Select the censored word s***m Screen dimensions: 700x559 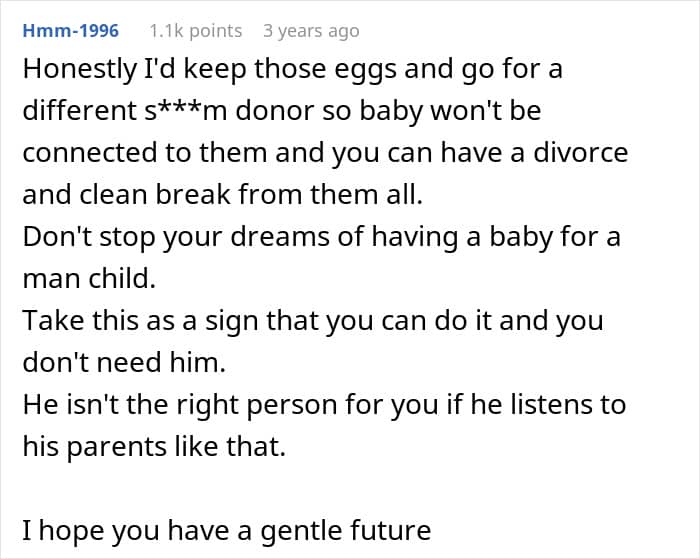187,111
